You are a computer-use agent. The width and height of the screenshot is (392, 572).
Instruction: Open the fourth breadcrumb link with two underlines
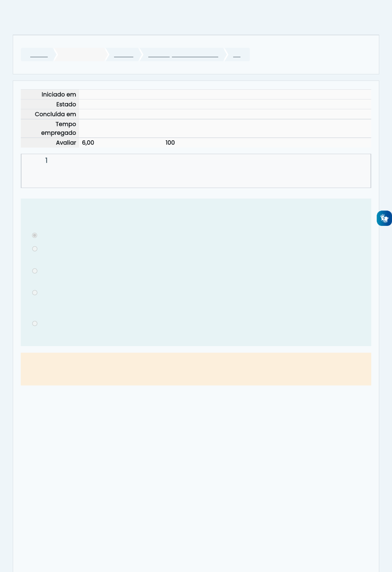(x=183, y=55)
